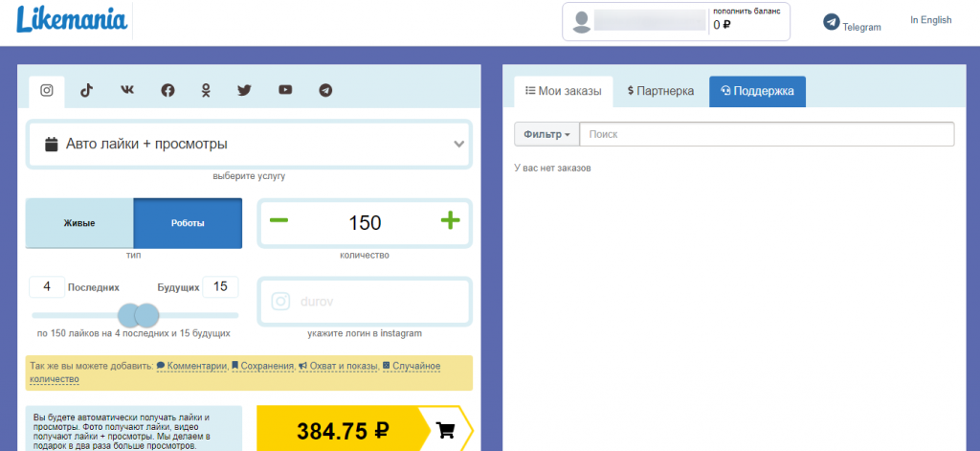Click the user avatar icon
The height and width of the screenshot is (451, 980).
coord(582,22)
